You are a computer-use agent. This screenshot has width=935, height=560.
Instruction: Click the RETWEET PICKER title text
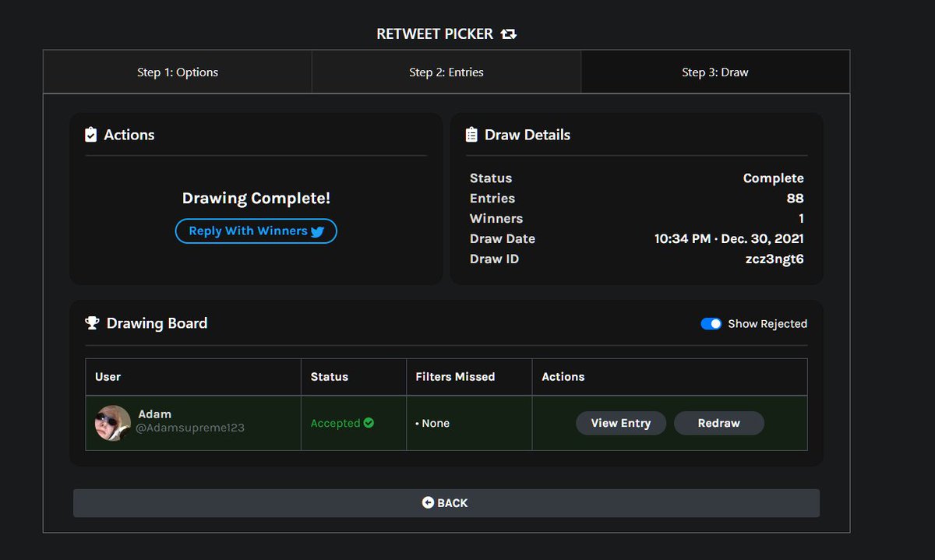[x=435, y=34]
